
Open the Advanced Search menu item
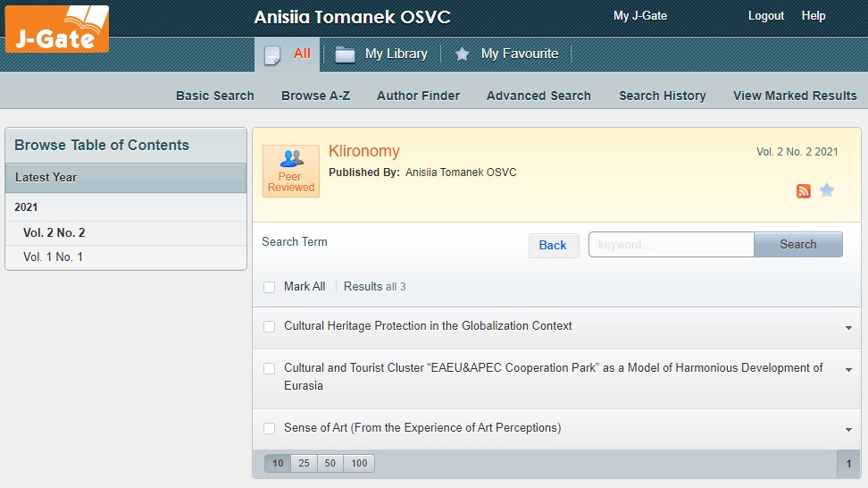[538, 96]
